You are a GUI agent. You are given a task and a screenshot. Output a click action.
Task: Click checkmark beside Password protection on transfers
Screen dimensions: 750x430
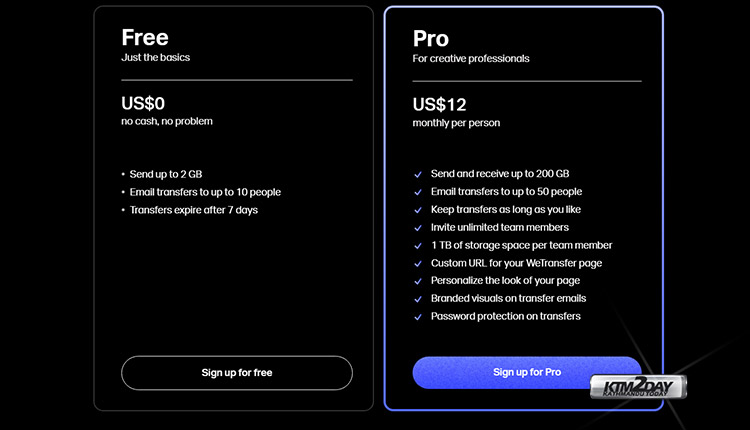coord(418,317)
